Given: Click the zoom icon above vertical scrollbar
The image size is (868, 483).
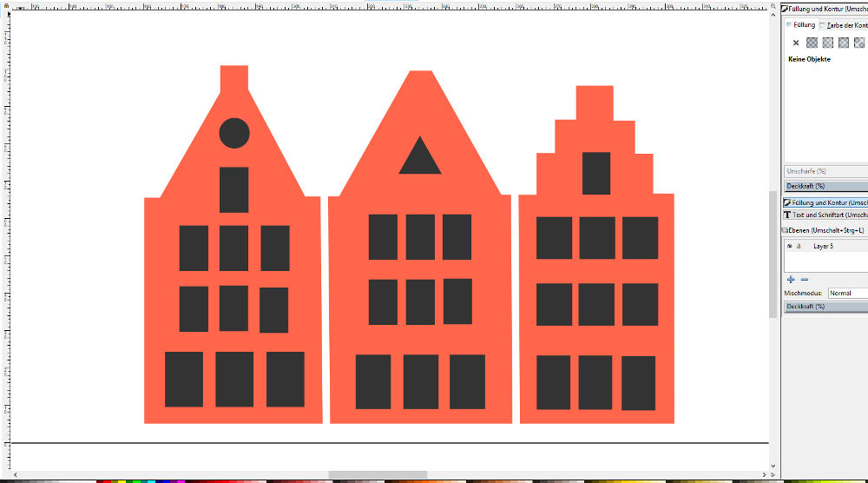Looking at the screenshot, I should click(x=773, y=6).
